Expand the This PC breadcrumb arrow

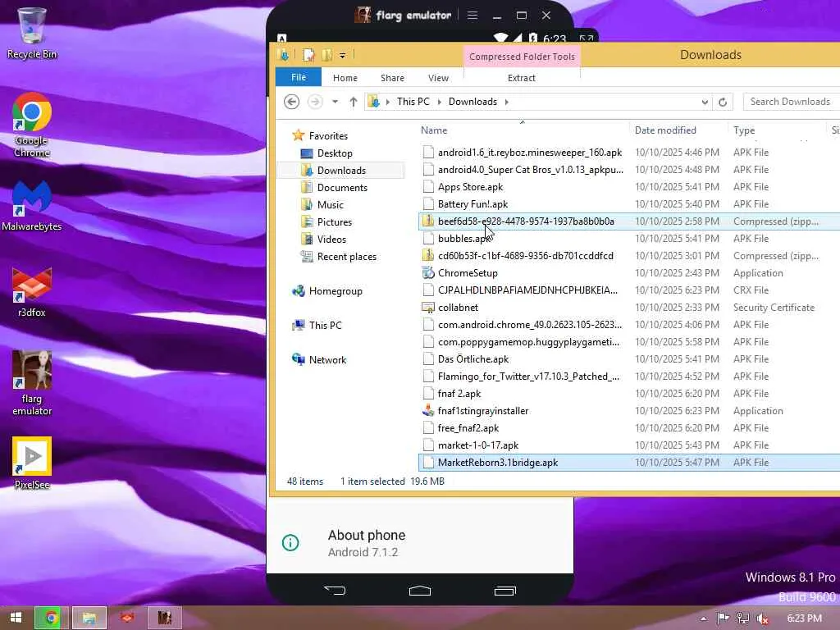(x=440, y=102)
